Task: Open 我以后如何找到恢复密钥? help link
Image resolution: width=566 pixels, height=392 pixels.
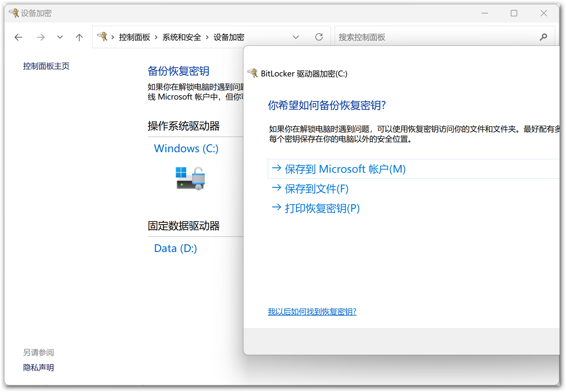Action: pyautogui.click(x=312, y=311)
